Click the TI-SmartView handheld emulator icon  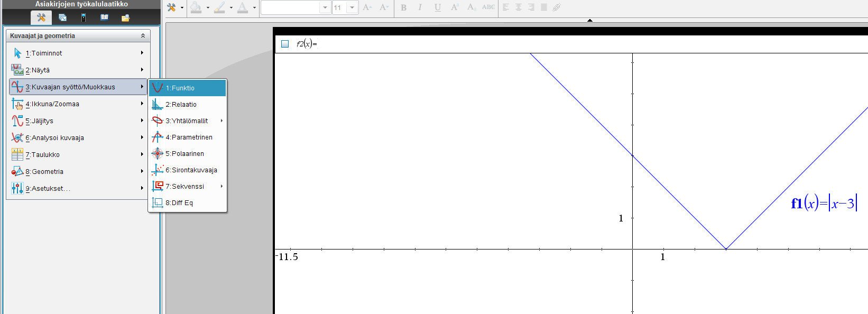tap(84, 17)
